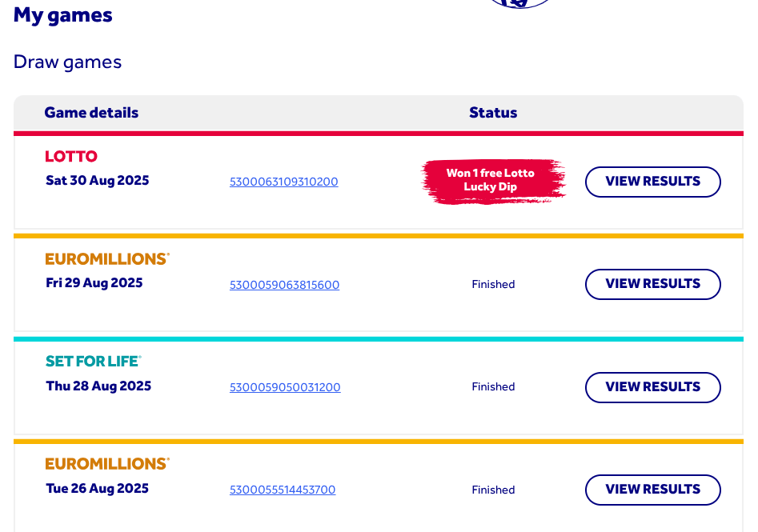The image size is (758, 532).
Task: Click the Game details column header
Action: click(91, 113)
